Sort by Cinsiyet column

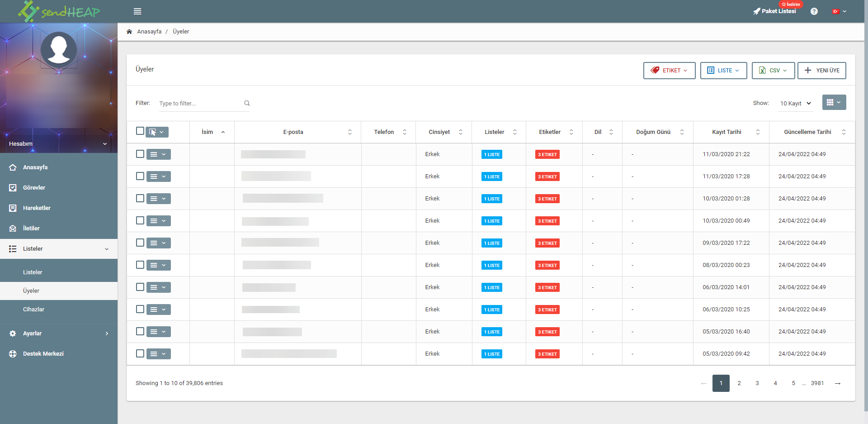[444, 132]
